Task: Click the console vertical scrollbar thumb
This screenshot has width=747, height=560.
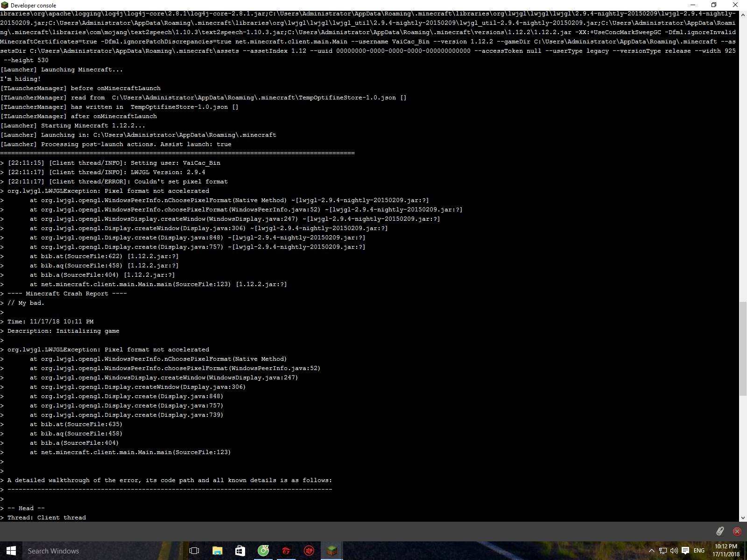Action: (743, 349)
